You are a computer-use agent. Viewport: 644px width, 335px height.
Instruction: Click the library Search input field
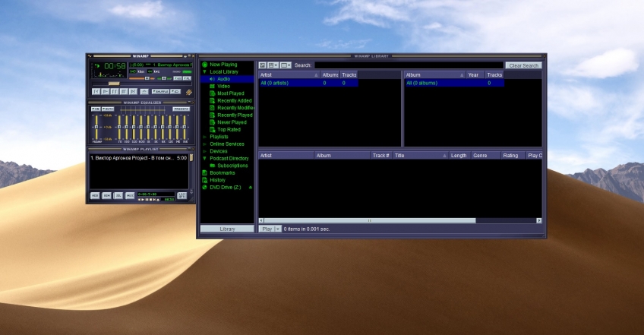tap(409, 65)
